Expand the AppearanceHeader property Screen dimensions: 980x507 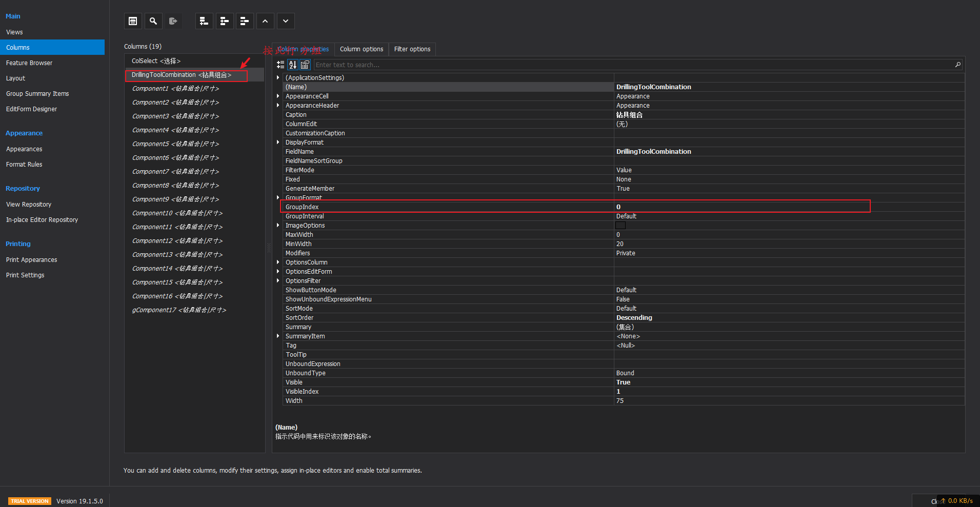coord(278,105)
